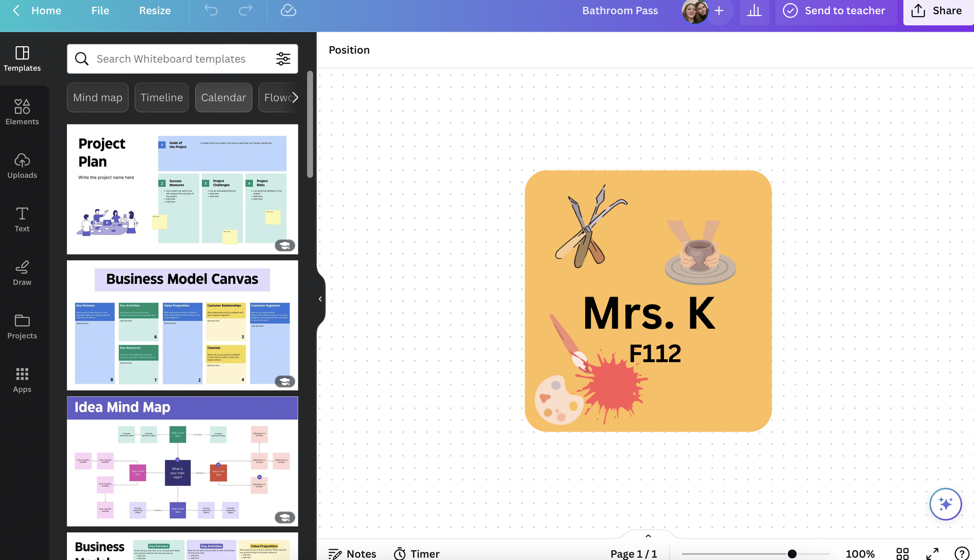Open the Apps panel
The height and width of the screenshot is (560, 974).
click(22, 380)
